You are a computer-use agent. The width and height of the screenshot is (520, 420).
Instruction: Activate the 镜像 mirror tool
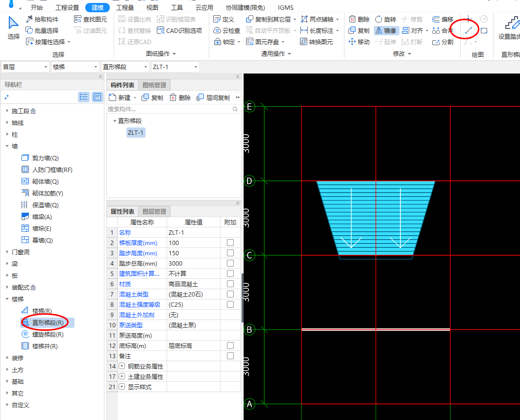pyautogui.click(x=385, y=30)
